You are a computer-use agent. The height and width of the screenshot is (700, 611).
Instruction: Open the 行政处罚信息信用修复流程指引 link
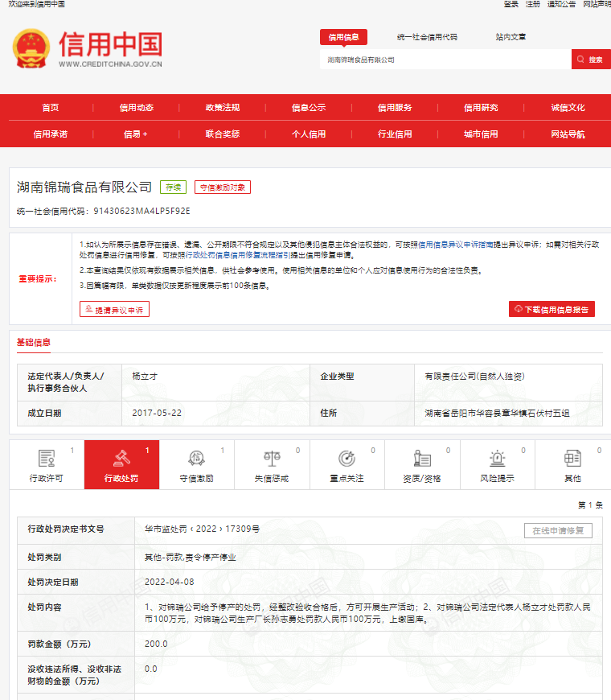(238, 255)
